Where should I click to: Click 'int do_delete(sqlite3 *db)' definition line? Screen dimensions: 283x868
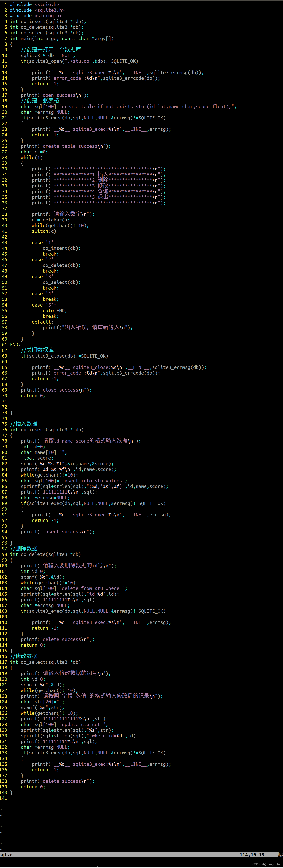(x=46, y=554)
